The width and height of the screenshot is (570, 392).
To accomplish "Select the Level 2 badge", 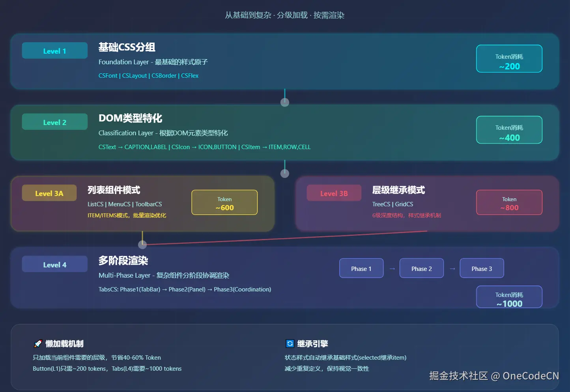I will point(54,122).
